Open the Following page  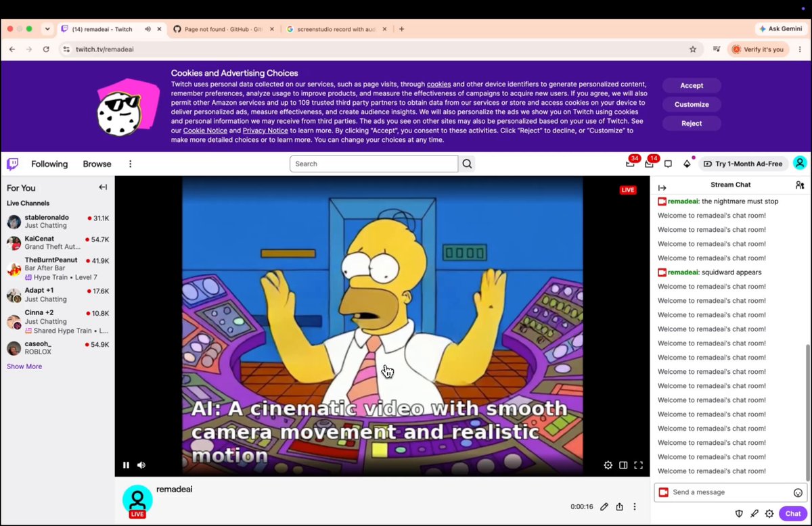49,164
